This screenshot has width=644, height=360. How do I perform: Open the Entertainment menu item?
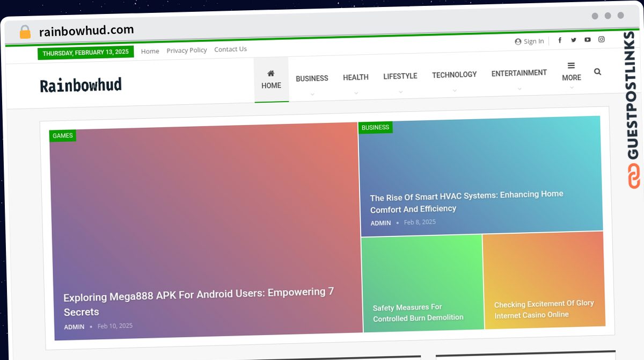[x=519, y=73]
